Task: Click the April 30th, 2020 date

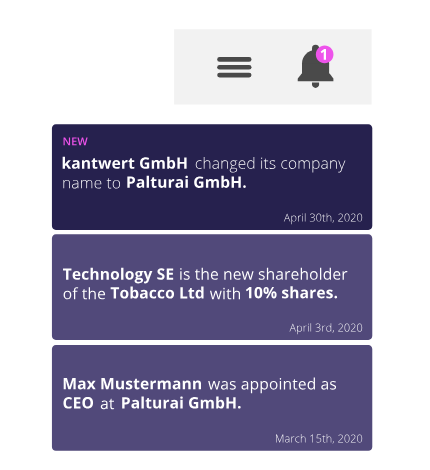Action: point(323,218)
